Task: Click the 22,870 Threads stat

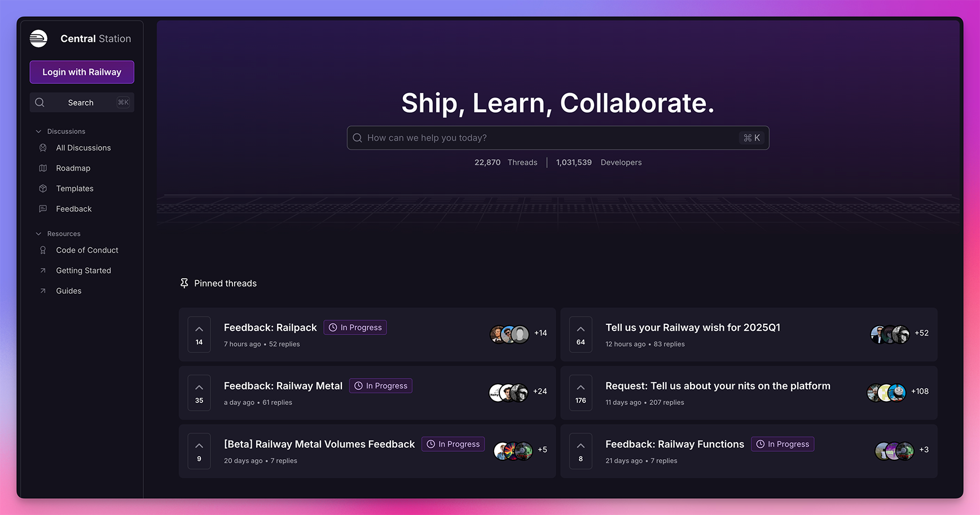Action: coord(506,162)
